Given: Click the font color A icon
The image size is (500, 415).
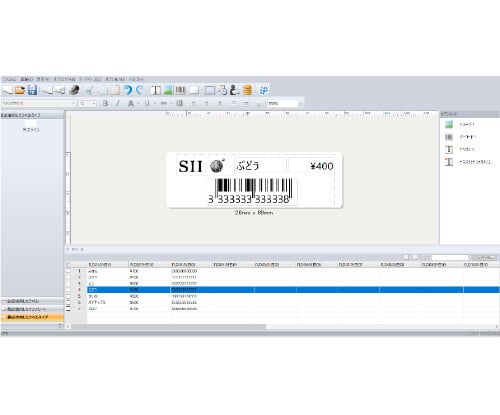Looking at the screenshot, I should tap(131, 103).
